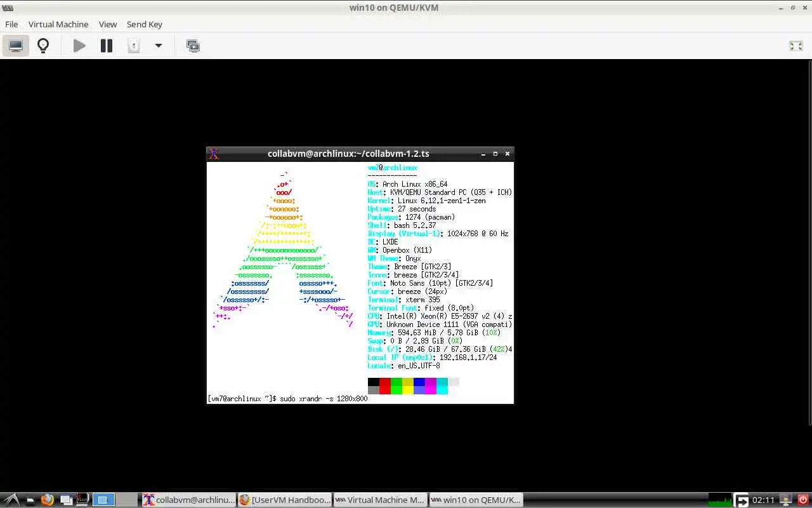Open the LXDE start menu icon
Screen dimensions: 812x508
pyautogui.click(x=11, y=500)
